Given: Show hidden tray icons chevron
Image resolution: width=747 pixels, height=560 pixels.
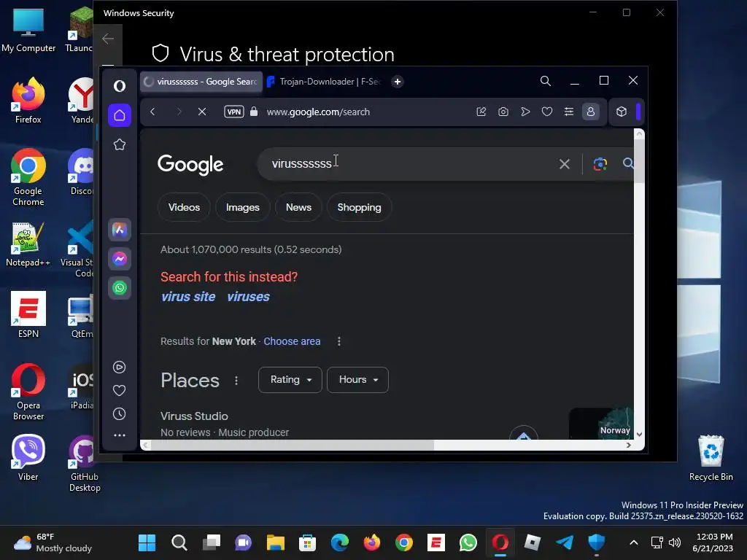Looking at the screenshot, I should click(634, 542).
